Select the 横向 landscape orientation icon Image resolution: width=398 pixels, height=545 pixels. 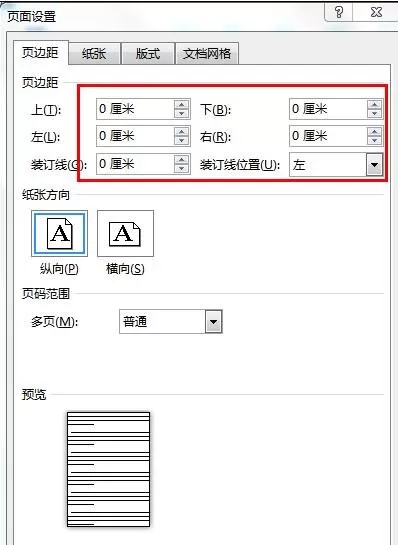tap(125, 233)
